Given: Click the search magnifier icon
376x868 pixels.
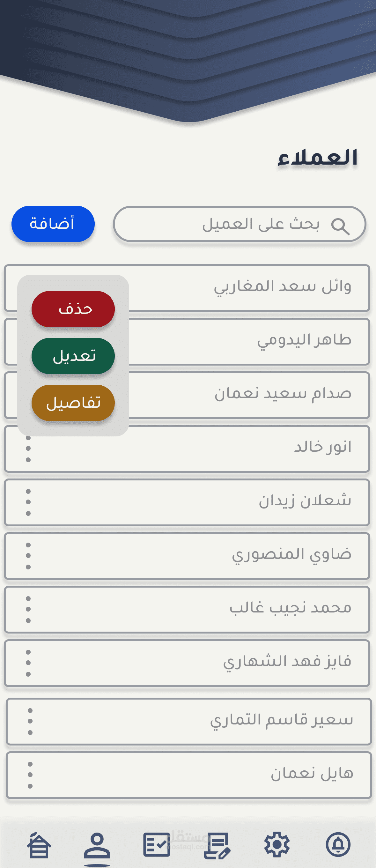Looking at the screenshot, I should coord(340,226).
